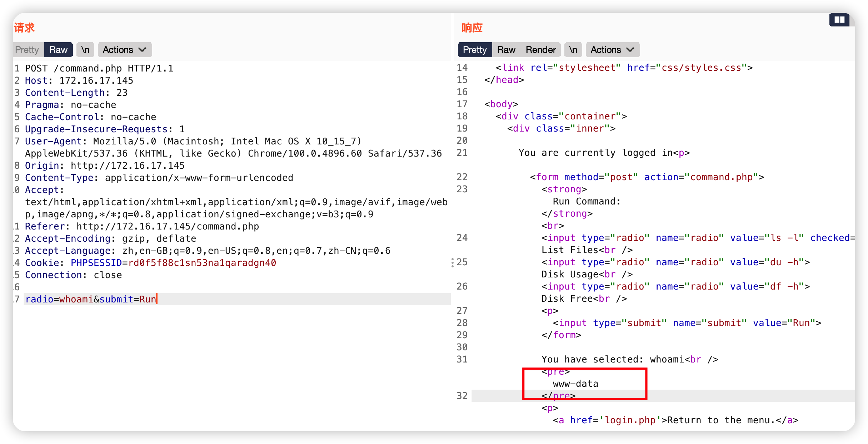
Task: Toggle request newline \n display button
Action: pos(85,50)
